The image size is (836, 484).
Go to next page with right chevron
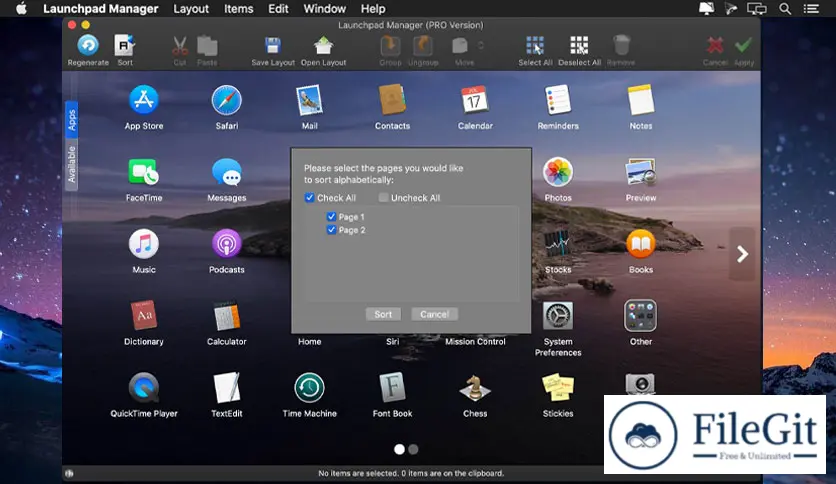point(742,254)
